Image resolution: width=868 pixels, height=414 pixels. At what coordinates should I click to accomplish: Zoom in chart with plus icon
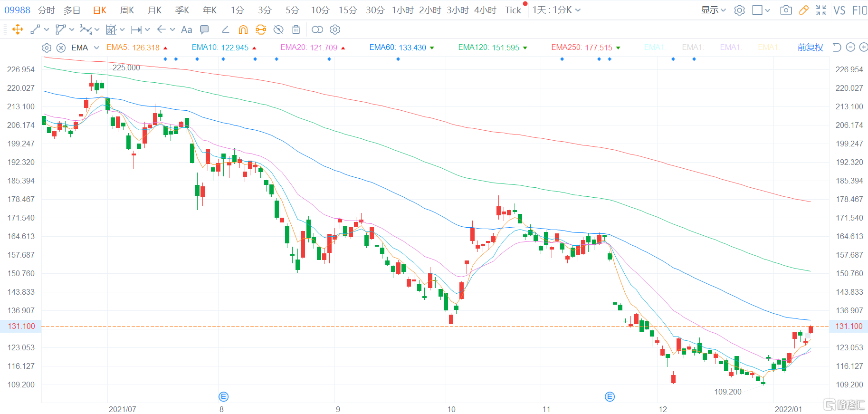pyautogui.click(x=863, y=47)
